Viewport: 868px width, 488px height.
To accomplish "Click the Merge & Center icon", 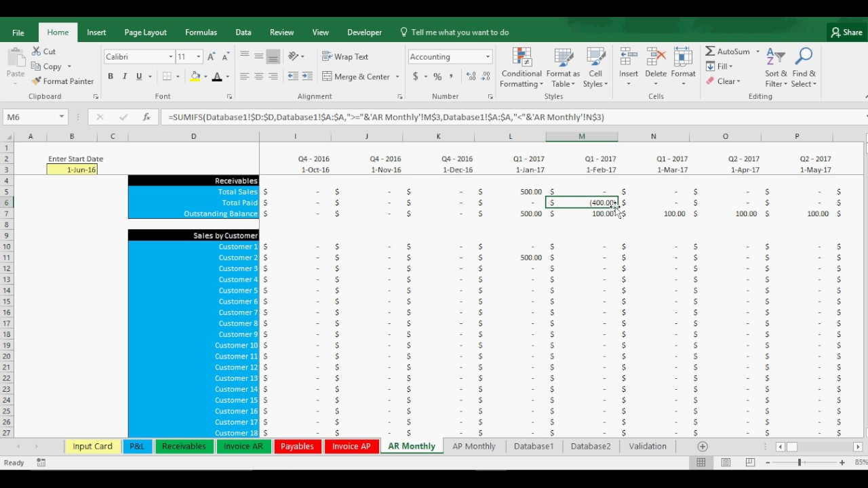I will point(328,77).
